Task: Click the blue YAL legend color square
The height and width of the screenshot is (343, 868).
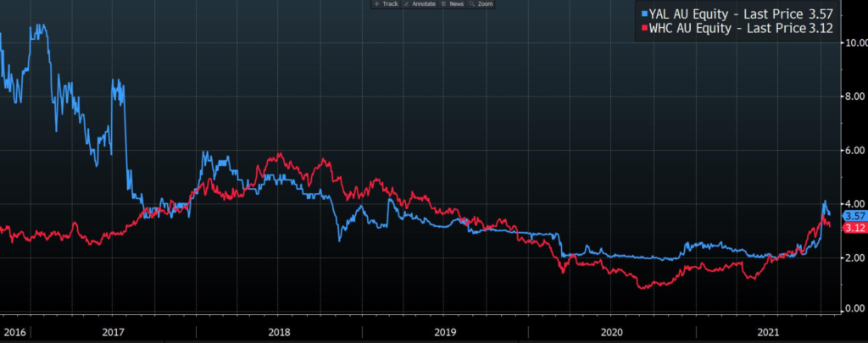Action: pyautogui.click(x=644, y=14)
